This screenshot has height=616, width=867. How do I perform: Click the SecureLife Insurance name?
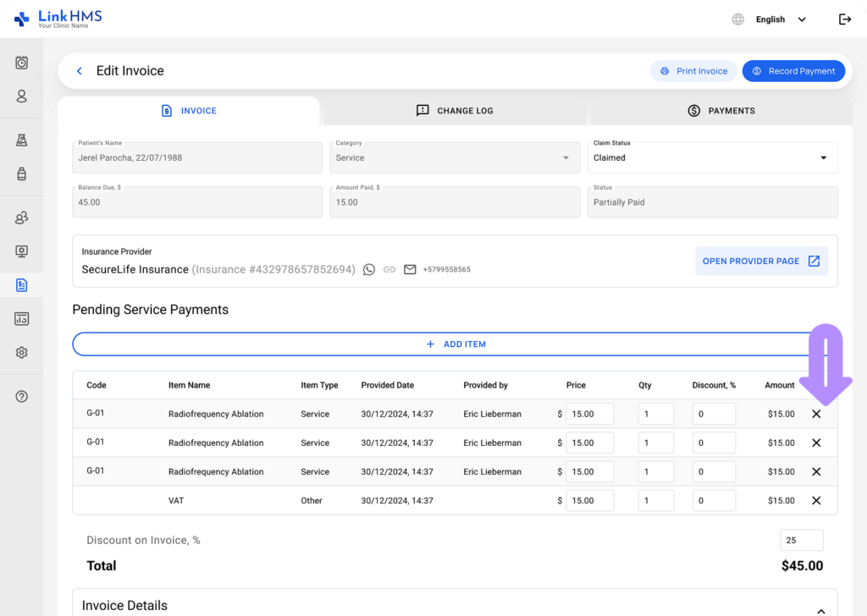(x=135, y=270)
